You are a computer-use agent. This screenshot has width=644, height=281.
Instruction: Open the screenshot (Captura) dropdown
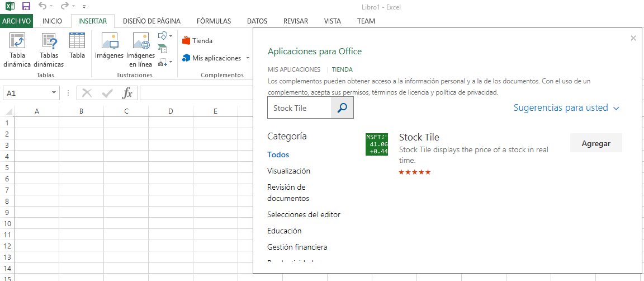165,63
